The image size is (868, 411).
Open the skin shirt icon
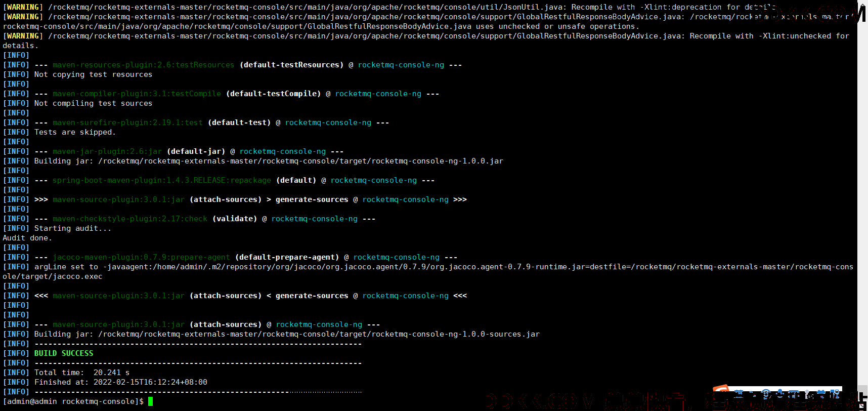821,393
